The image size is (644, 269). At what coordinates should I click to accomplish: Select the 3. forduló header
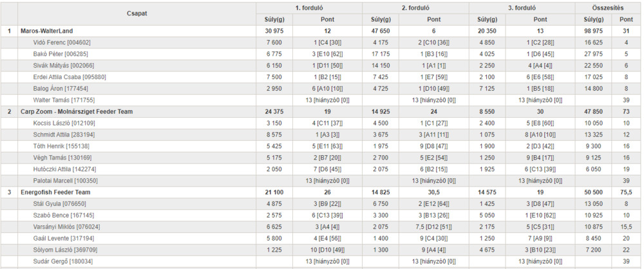(522, 8)
